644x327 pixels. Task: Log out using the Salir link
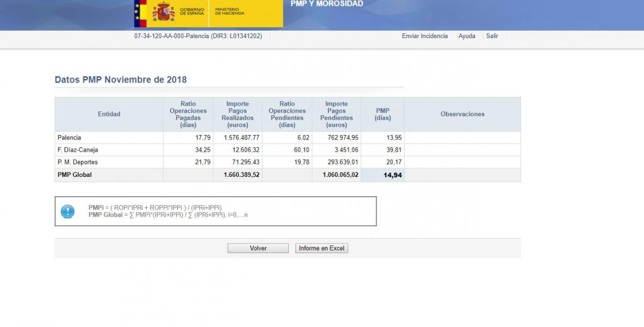(492, 36)
